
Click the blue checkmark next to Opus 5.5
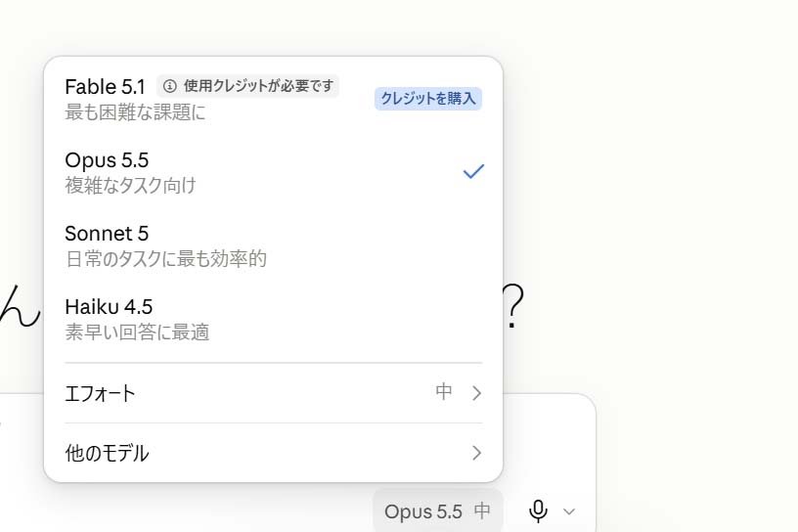tap(473, 171)
